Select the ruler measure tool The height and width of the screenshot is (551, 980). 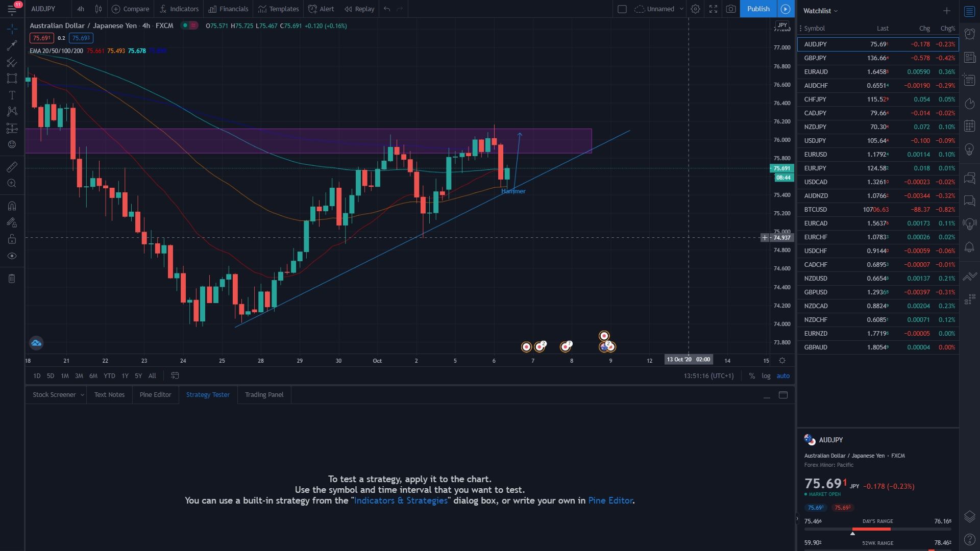12,167
